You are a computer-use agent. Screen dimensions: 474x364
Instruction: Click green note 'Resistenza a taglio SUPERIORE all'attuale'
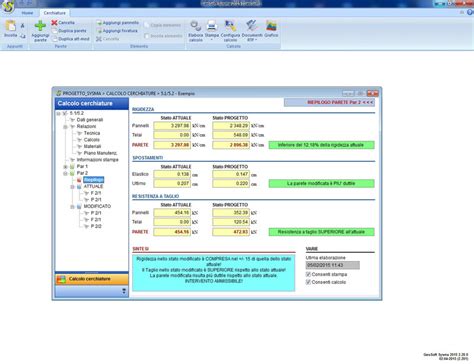point(321,232)
